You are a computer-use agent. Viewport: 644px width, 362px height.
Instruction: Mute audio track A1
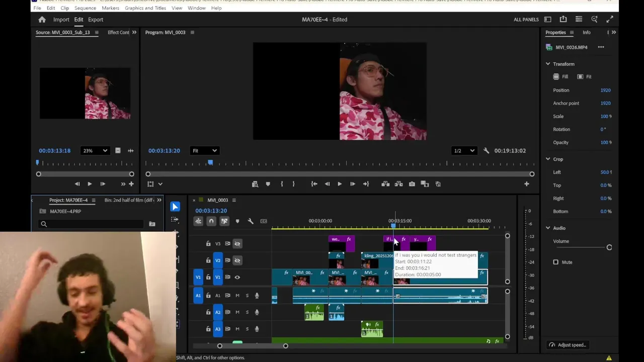237,296
